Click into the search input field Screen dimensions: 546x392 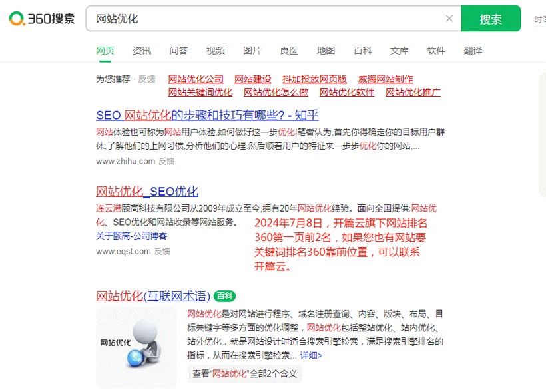click(266, 19)
